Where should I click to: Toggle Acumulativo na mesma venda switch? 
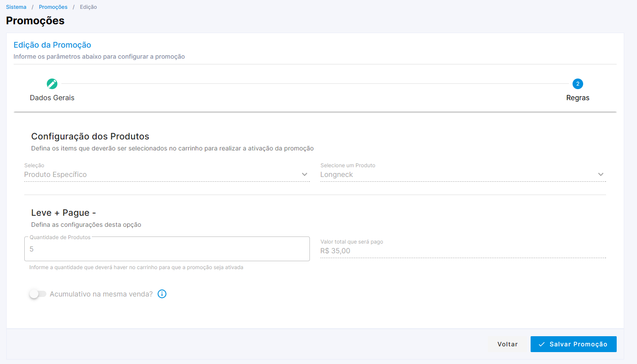pyautogui.click(x=38, y=294)
